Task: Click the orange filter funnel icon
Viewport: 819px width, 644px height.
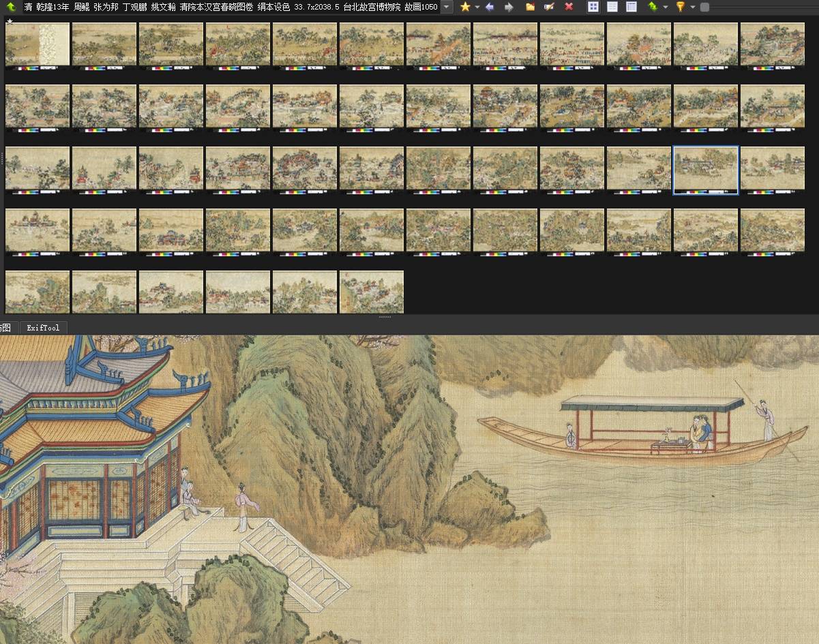Action: (x=680, y=7)
